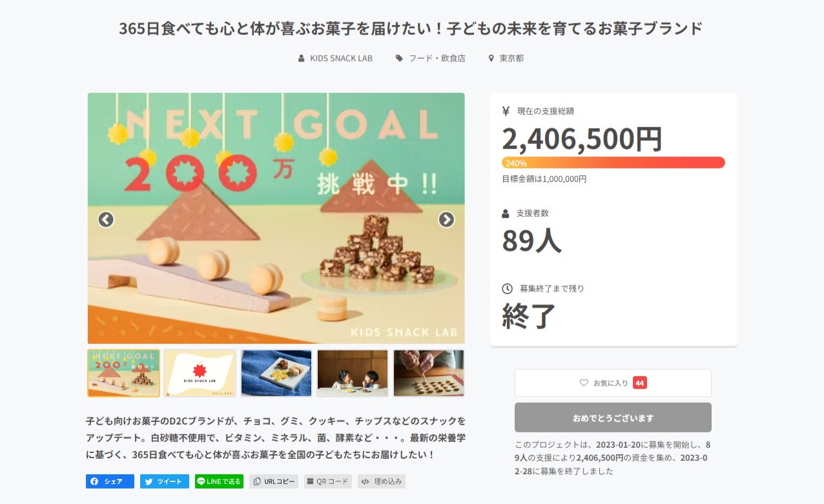Click the heart icon for favorites
The height and width of the screenshot is (504, 824).
coord(584,383)
